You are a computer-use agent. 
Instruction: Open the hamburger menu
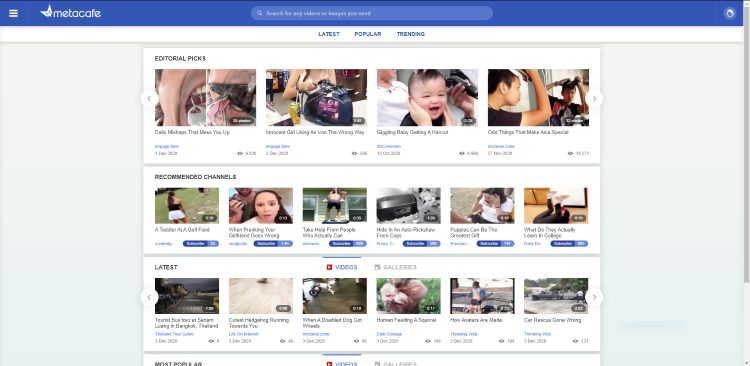click(x=13, y=13)
